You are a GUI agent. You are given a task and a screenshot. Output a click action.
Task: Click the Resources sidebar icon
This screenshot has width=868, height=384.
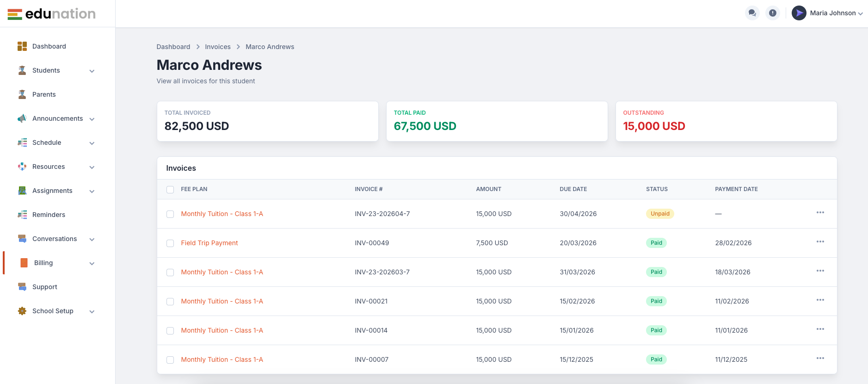coord(22,167)
